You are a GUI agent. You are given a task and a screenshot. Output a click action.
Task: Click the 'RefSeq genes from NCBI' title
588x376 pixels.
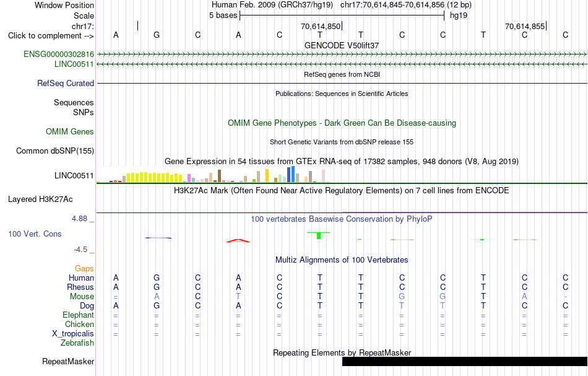click(x=342, y=74)
